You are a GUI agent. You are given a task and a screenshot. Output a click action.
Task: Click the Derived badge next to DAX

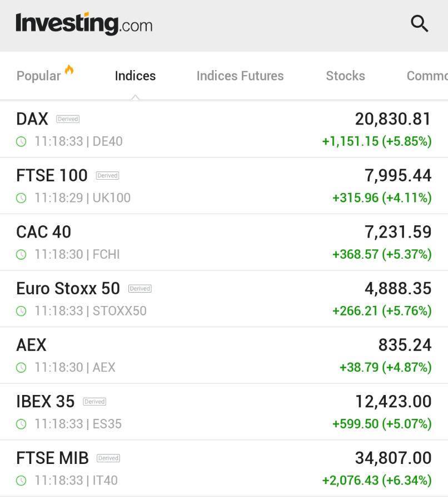coord(68,119)
